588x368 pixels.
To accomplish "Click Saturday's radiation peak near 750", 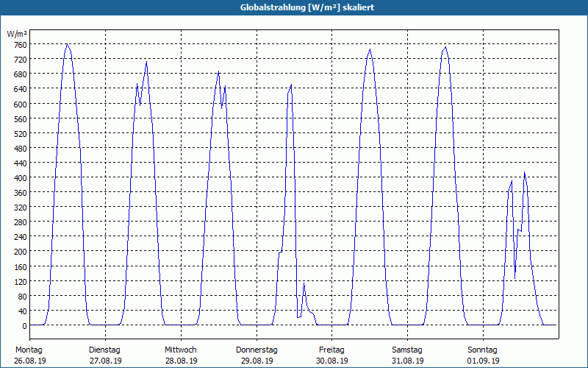I will pyautogui.click(x=445, y=47).
